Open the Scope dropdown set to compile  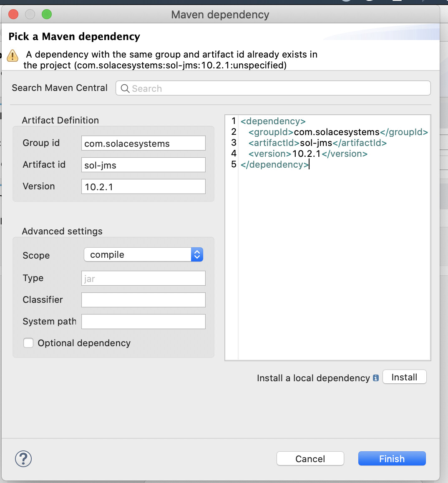pos(143,254)
